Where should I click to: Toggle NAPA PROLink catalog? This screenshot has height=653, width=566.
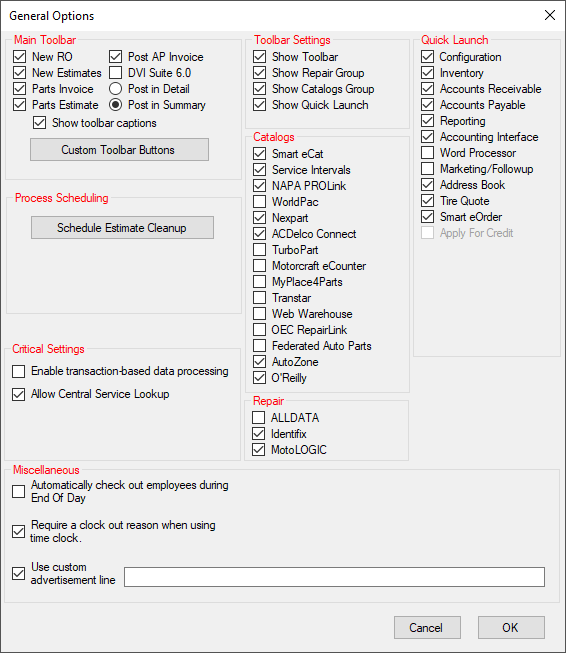(x=259, y=186)
